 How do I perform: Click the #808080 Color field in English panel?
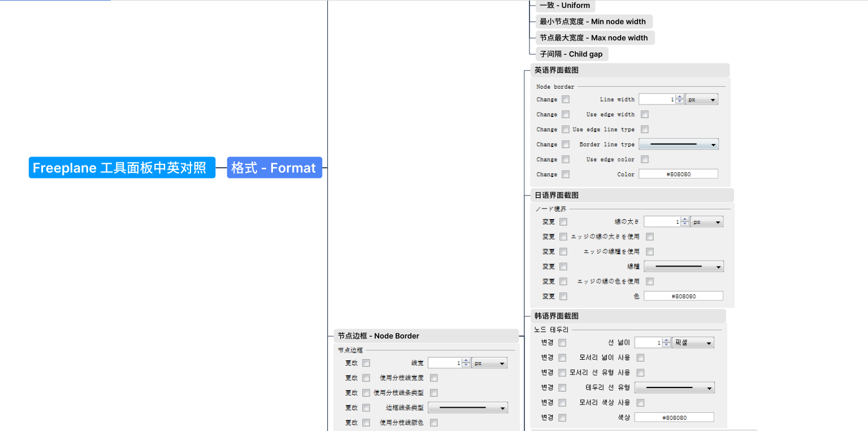click(x=678, y=175)
